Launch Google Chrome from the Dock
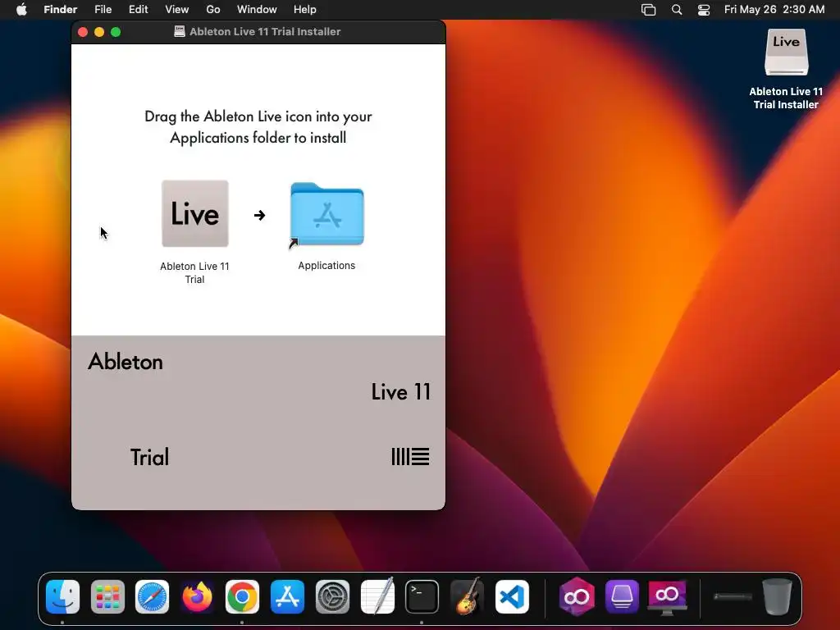 [242, 597]
